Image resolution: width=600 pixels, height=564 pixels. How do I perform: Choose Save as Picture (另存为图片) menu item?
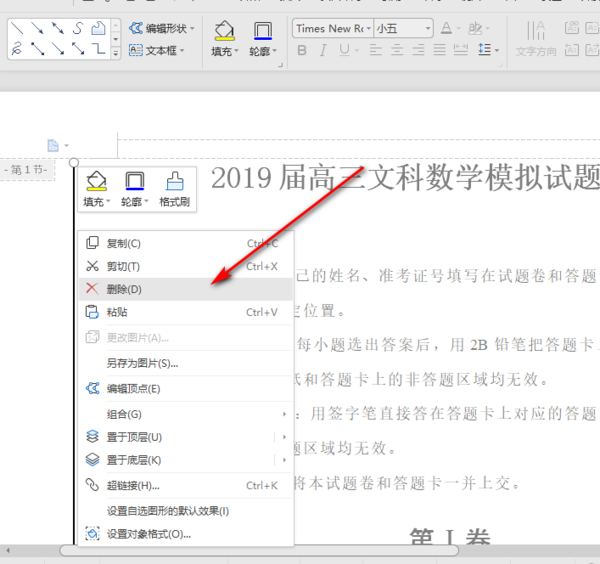click(x=186, y=363)
